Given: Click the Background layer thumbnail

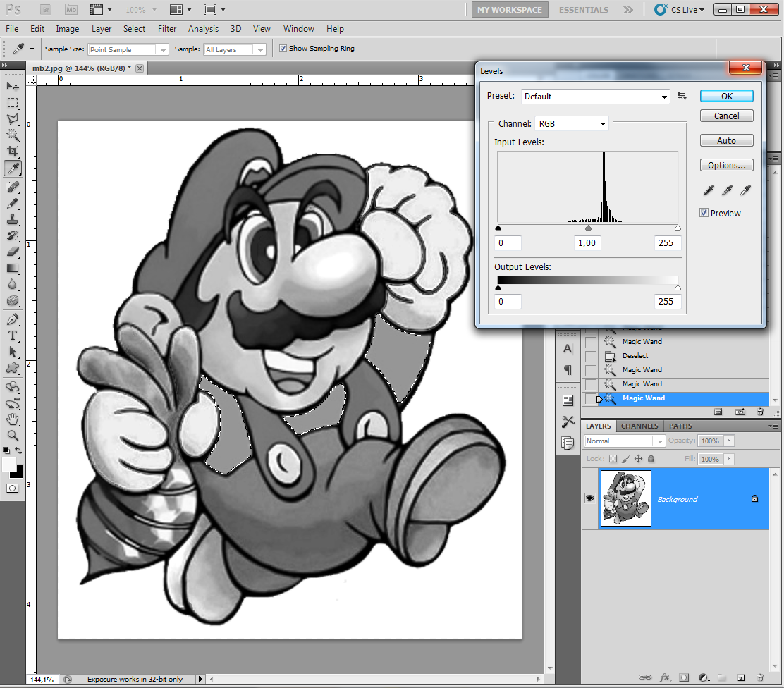Looking at the screenshot, I should [626, 499].
